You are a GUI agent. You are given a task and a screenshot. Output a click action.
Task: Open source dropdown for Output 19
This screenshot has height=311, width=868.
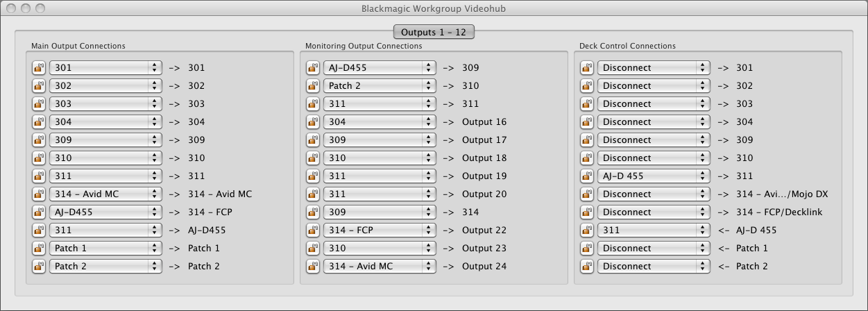(380, 176)
